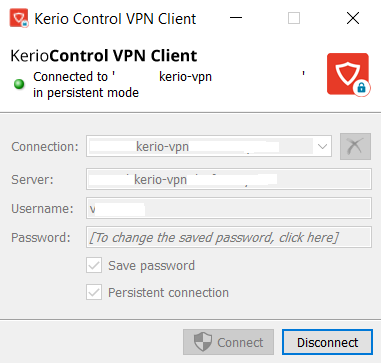Click the shield icon on Connect button

pos(203,342)
